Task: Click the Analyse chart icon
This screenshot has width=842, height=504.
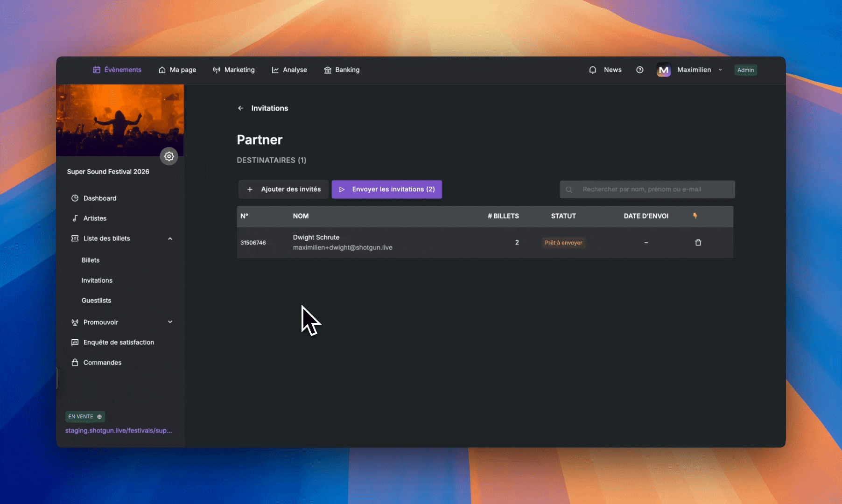Action: (275, 70)
